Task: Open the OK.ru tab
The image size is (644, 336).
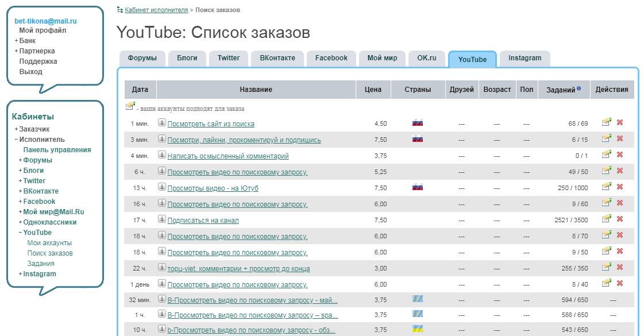Action: pyautogui.click(x=427, y=59)
